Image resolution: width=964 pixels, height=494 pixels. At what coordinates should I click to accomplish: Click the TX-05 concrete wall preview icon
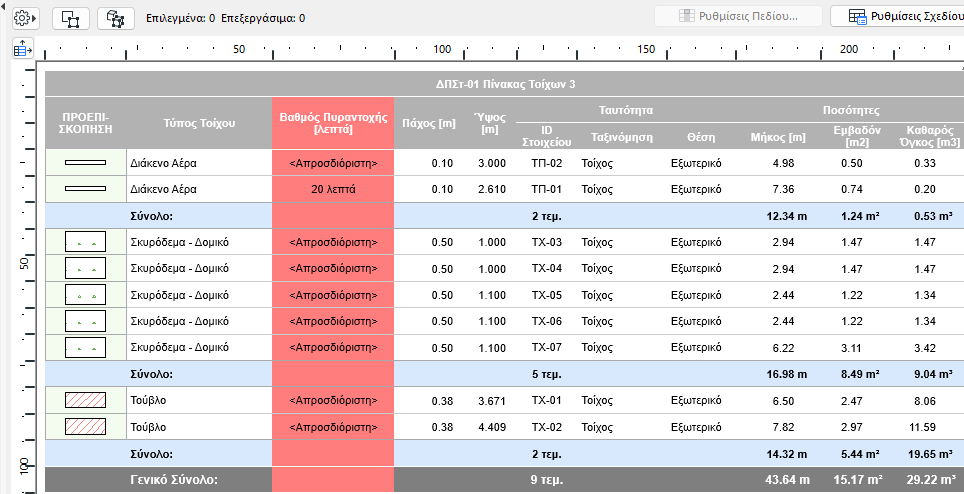(85, 295)
